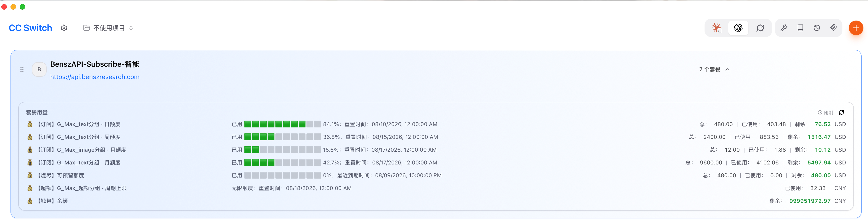Click the used amount 32.33
The image size is (868, 222).
coord(818,188)
